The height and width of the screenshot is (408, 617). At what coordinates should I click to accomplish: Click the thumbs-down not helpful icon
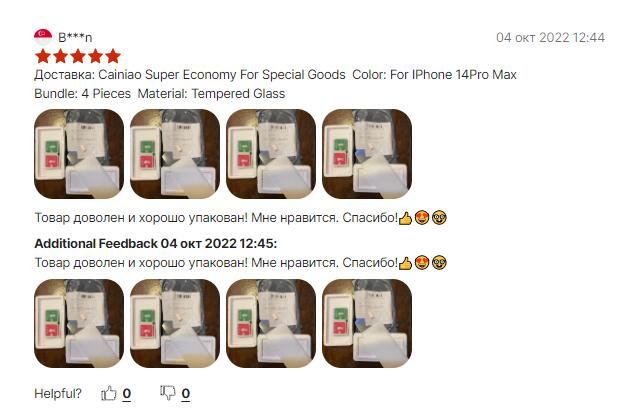pos(168,393)
